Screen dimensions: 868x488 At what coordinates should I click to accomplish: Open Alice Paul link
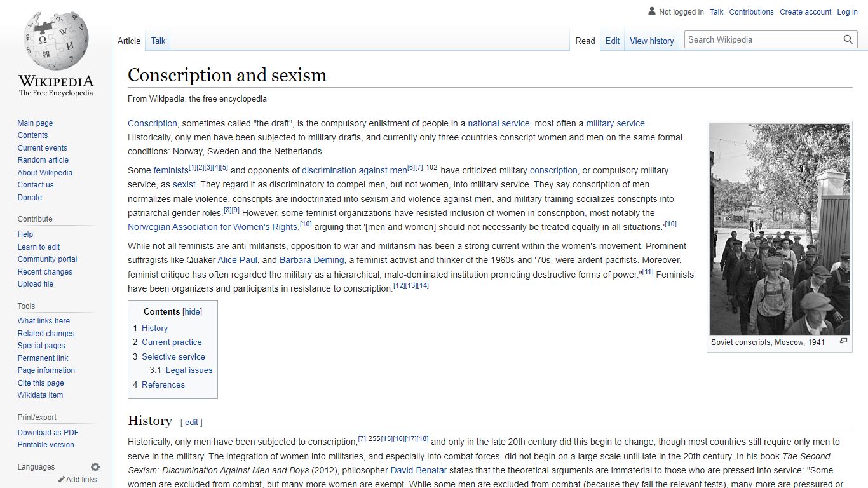click(x=238, y=260)
